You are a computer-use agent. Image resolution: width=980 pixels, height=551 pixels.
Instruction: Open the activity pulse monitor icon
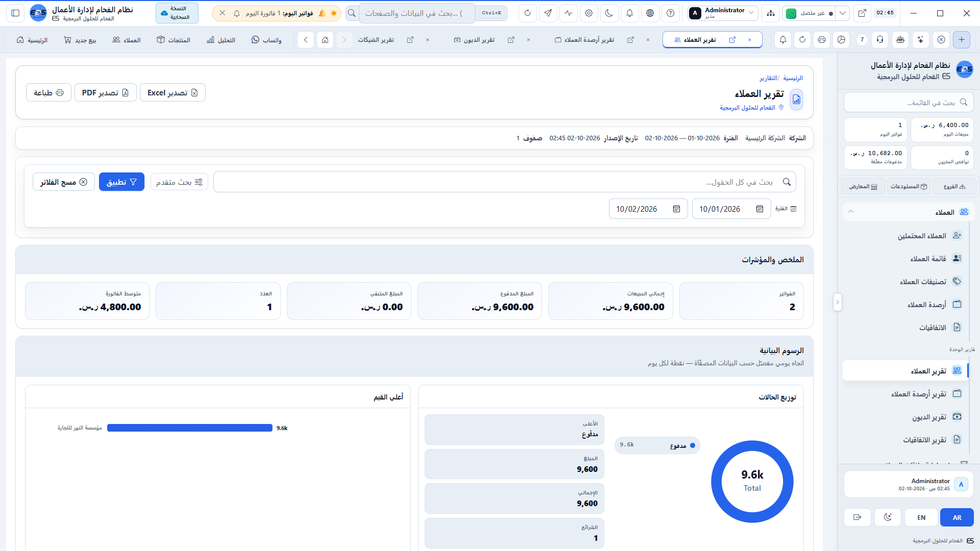point(568,13)
